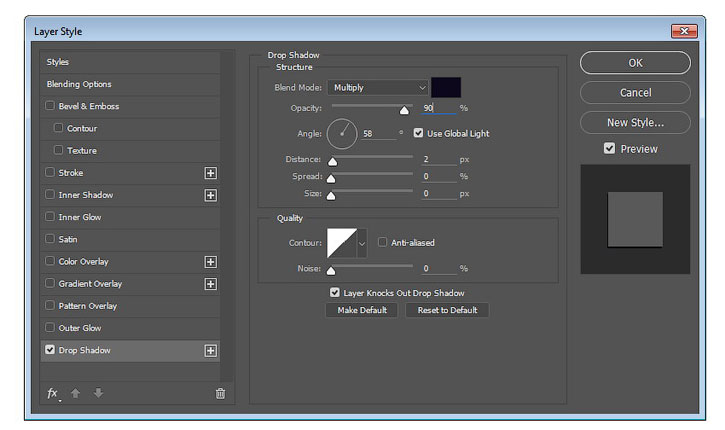
Task: Open the fx effects menu icon
Action: pyautogui.click(x=53, y=393)
